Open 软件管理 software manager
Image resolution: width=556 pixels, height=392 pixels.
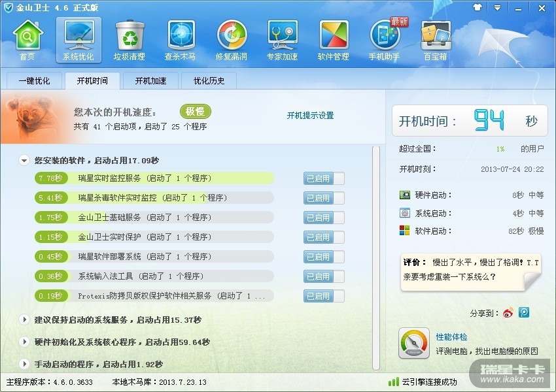pyautogui.click(x=334, y=40)
